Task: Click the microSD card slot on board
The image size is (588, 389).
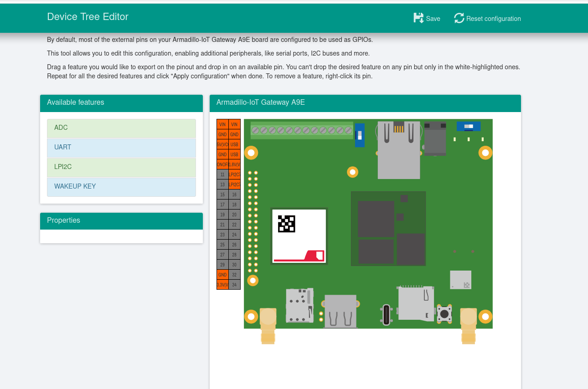Action: click(x=415, y=303)
